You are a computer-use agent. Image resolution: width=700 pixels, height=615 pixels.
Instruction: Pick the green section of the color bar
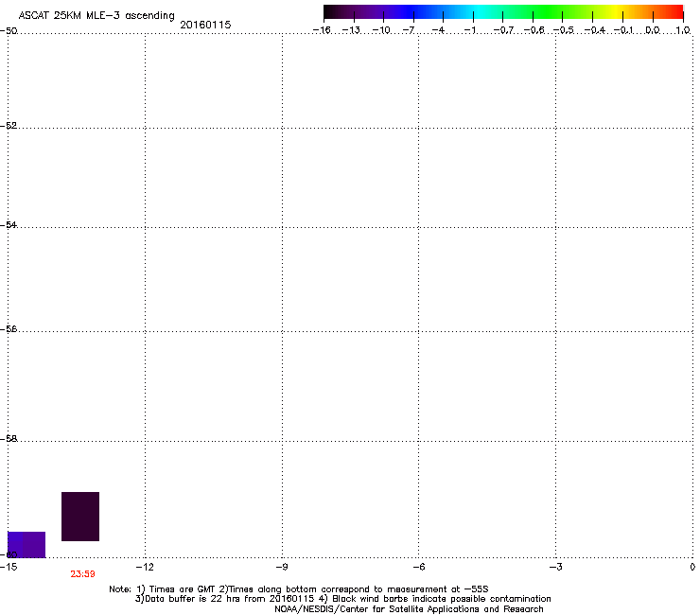pos(547,12)
